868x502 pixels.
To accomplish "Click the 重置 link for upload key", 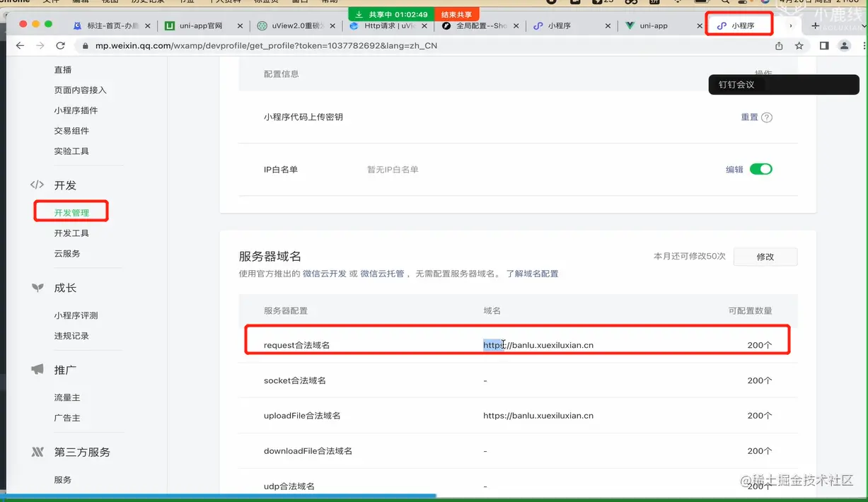I will [x=749, y=117].
